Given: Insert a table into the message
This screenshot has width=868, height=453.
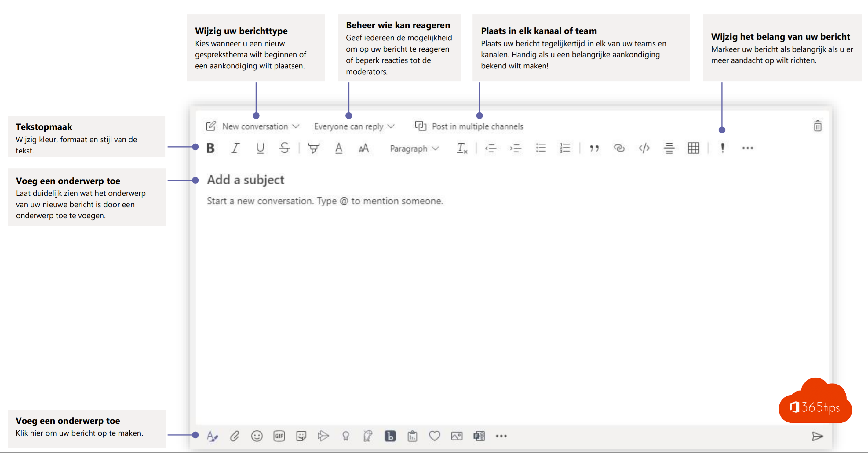Looking at the screenshot, I should pyautogui.click(x=694, y=148).
